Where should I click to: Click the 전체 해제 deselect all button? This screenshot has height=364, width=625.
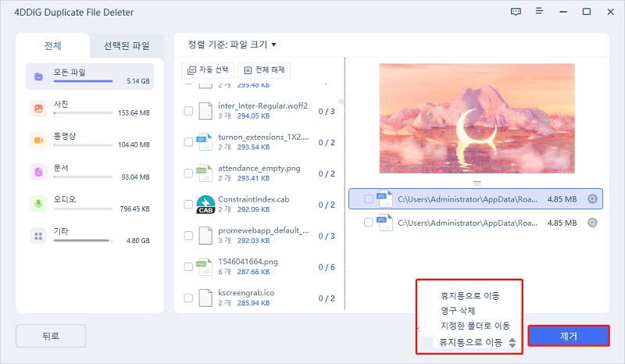(264, 70)
